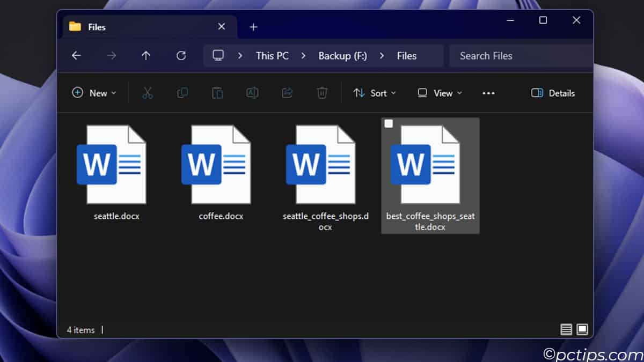Screen dimensions: 644x362
Task: Open a new File Explorer tab
Action: (253, 26)
